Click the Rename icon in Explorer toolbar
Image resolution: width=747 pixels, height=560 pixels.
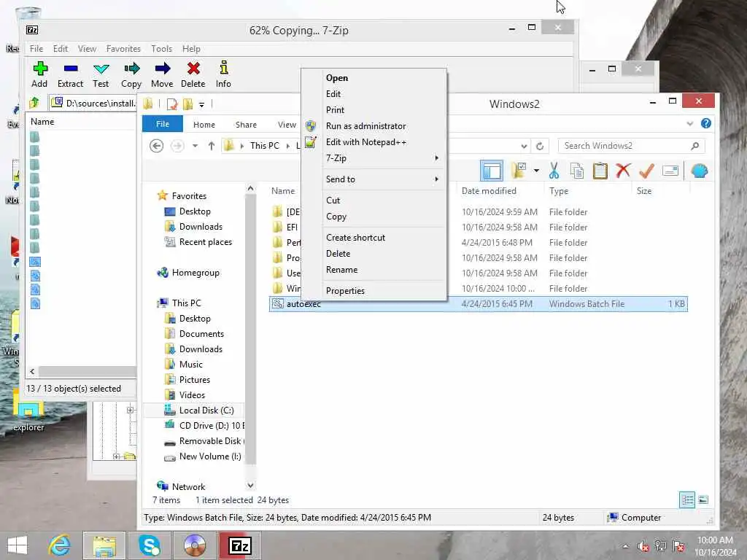(x=670, y=171)
